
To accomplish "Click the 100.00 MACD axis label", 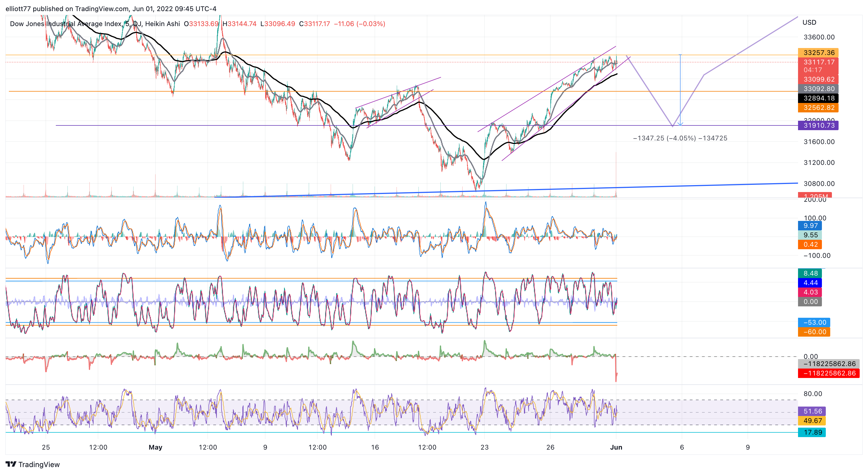I will click(x=815, y=218).
